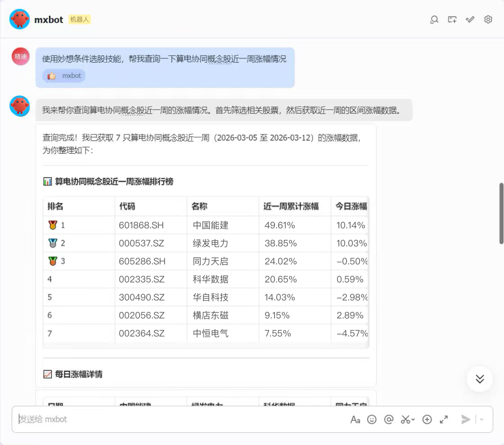Click the thumbs-up reaction from mxbot

point(64,76)
